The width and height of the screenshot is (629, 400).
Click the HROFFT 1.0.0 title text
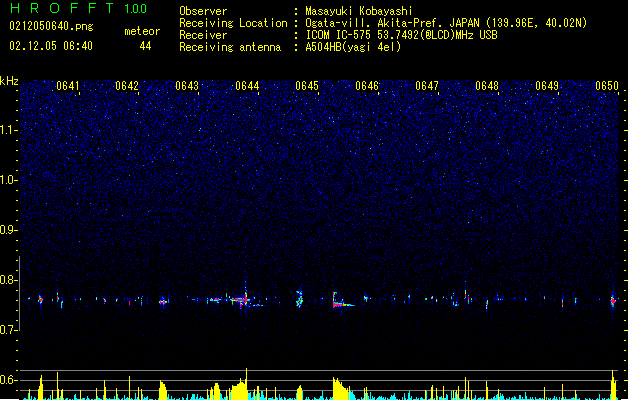tap(78, 8)
